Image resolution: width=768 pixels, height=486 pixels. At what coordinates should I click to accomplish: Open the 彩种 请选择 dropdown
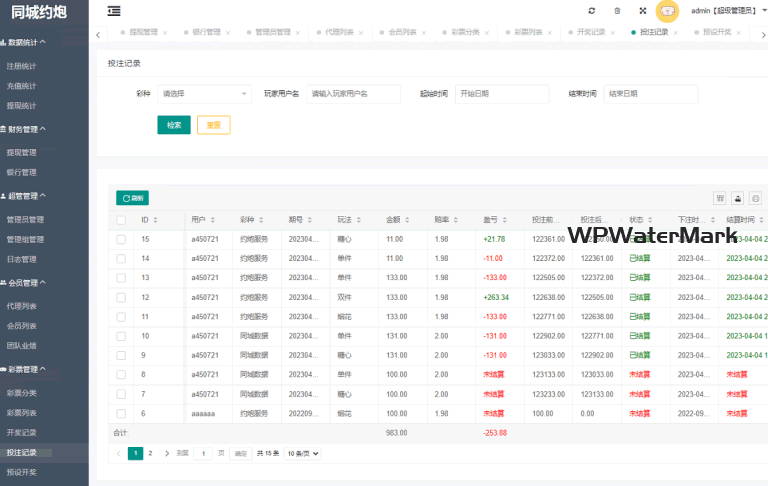click(x=204, y=94)
